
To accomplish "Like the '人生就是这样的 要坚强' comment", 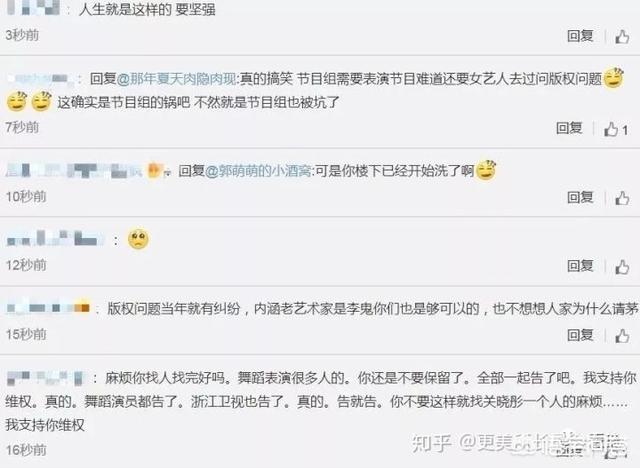I will click(x=622, y=37).
